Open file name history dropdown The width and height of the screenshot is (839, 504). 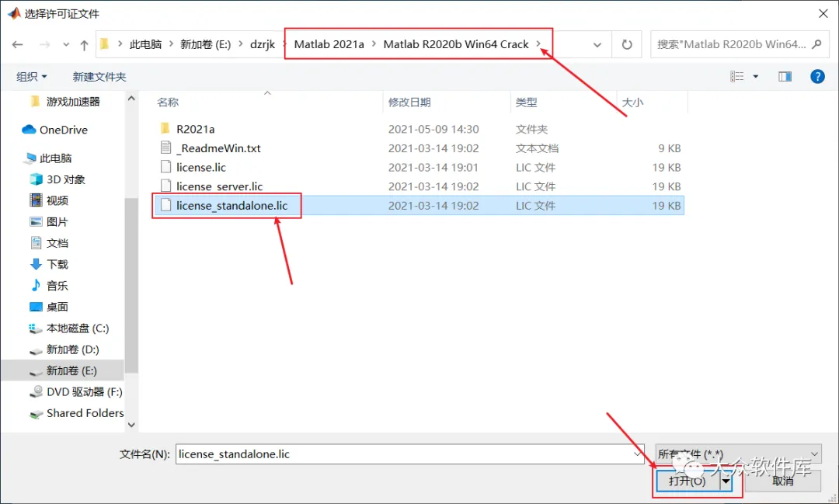point(638,454)
